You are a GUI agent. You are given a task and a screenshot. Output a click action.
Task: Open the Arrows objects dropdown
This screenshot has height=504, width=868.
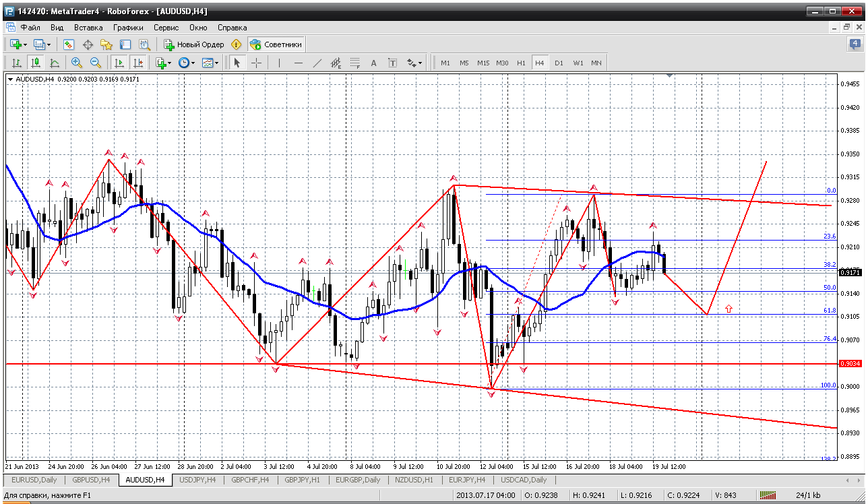[414, 63]
